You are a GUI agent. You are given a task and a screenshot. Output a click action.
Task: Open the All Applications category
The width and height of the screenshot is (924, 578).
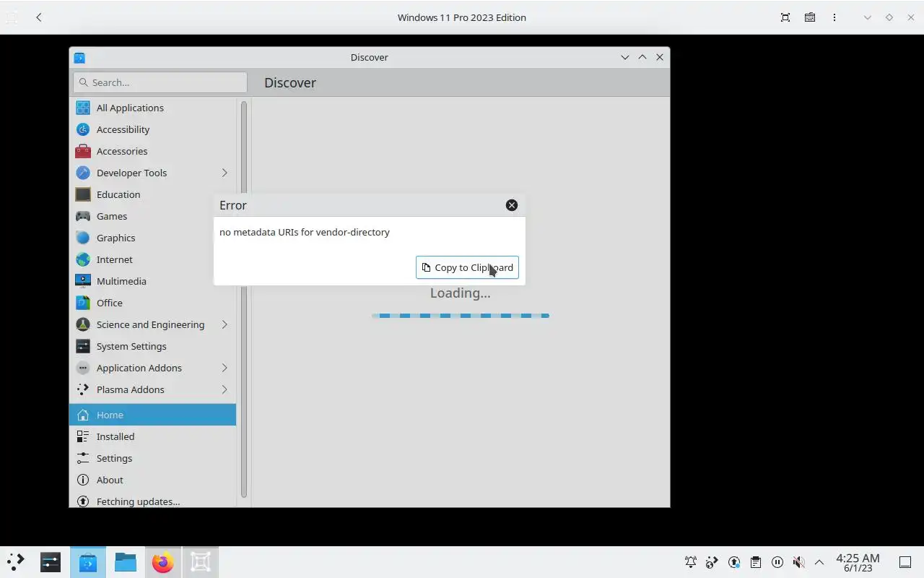[152, 108]
